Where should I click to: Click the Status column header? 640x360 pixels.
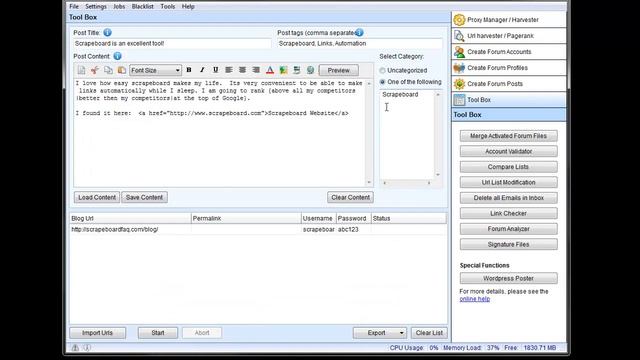tap(409, 218)
